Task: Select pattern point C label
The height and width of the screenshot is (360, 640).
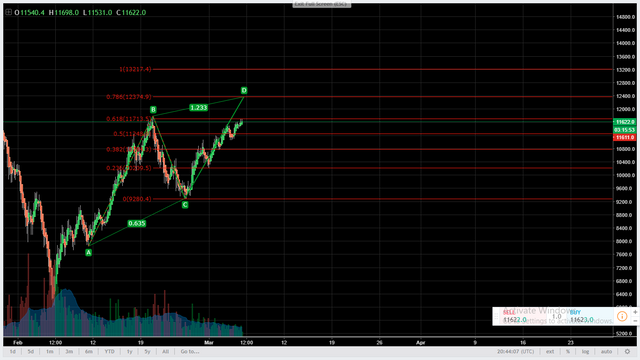Action: pyautogui.click(x=185, y=205)
